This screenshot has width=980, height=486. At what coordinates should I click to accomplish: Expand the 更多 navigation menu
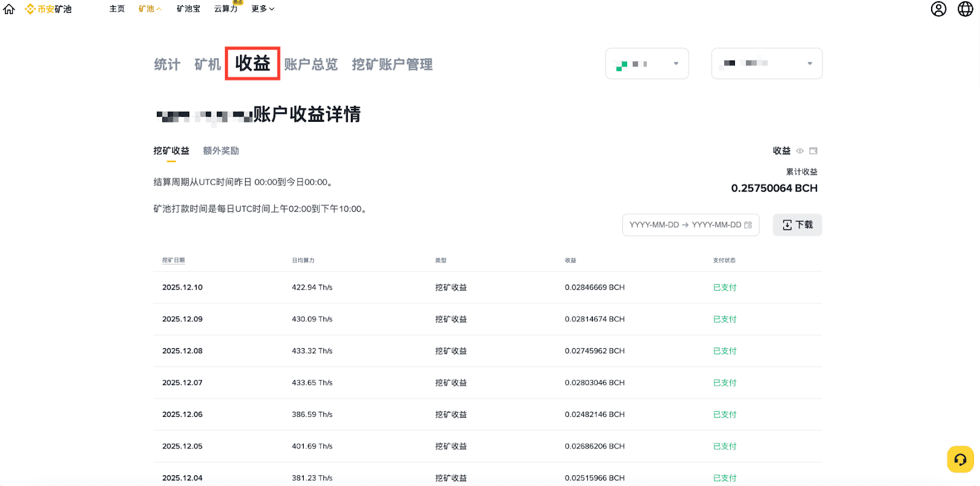pos(263,9)
